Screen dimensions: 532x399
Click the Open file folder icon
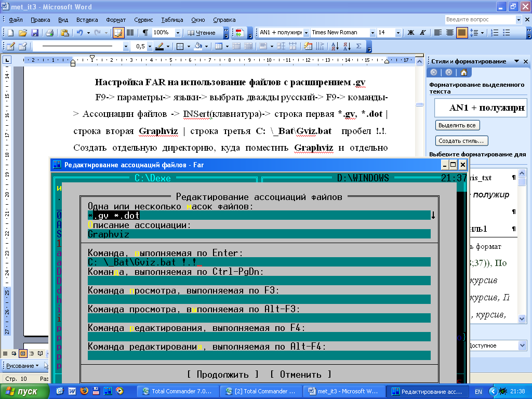coord(23,33)
